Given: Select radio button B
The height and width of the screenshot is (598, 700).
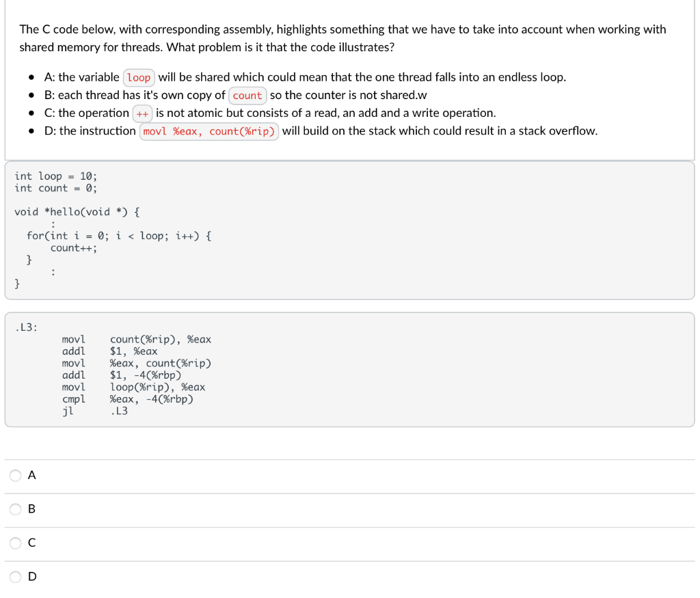Looking at the screenshot, I should (15, 508).
